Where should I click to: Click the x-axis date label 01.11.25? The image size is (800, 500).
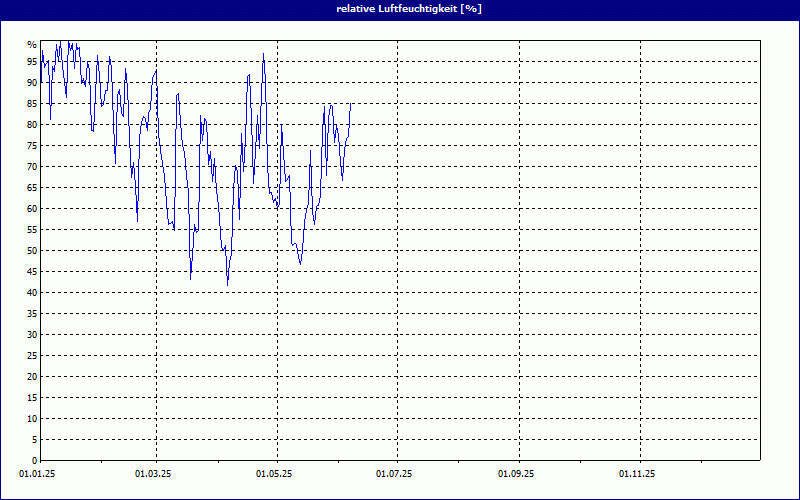(x=637, y=474)
